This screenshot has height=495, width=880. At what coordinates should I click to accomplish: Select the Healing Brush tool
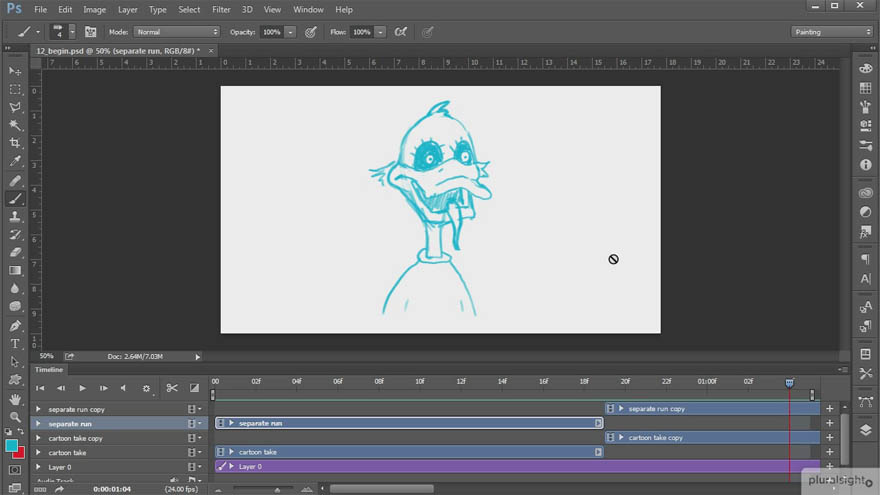[15, 181]
